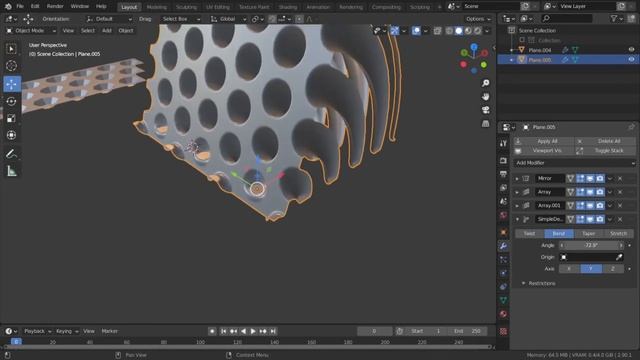Select wireframe viewport shading mode

[449, 31]
